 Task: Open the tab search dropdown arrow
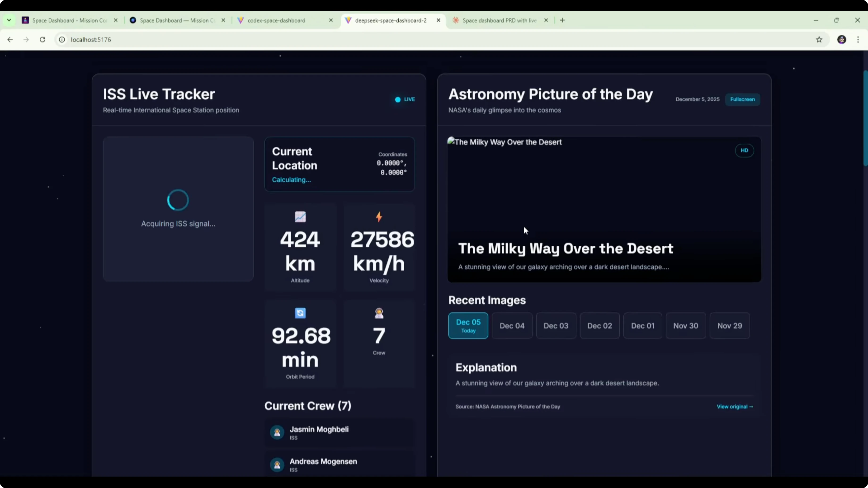point(9,20)
